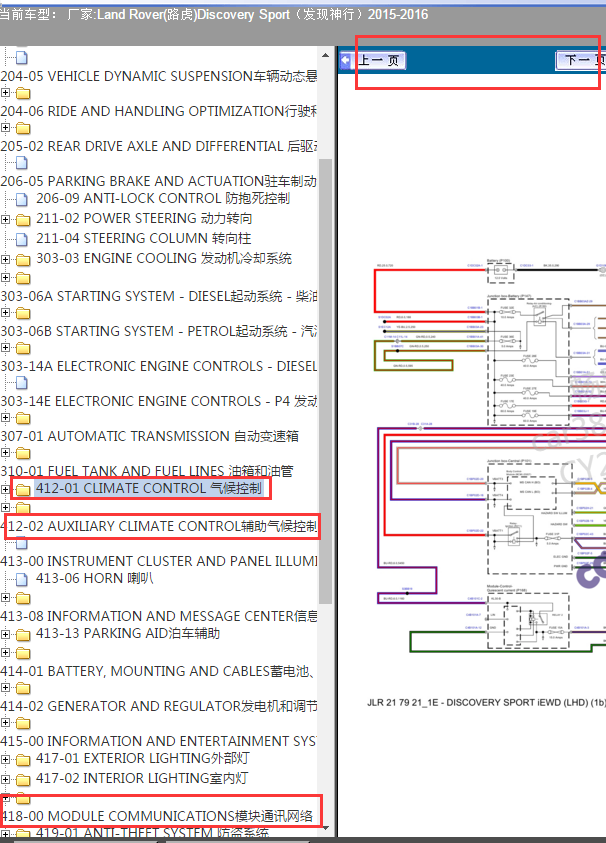Expand the 303-03 ENGINE COOLING node
Viewport: 606px width, 843px height.
(x=5, y=259)
